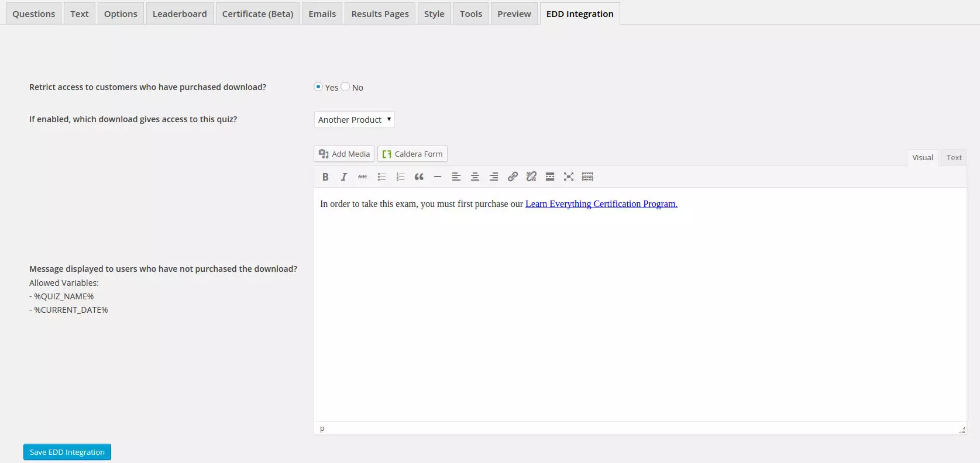
Task: Insert a horizontal line
Action: 438,177
